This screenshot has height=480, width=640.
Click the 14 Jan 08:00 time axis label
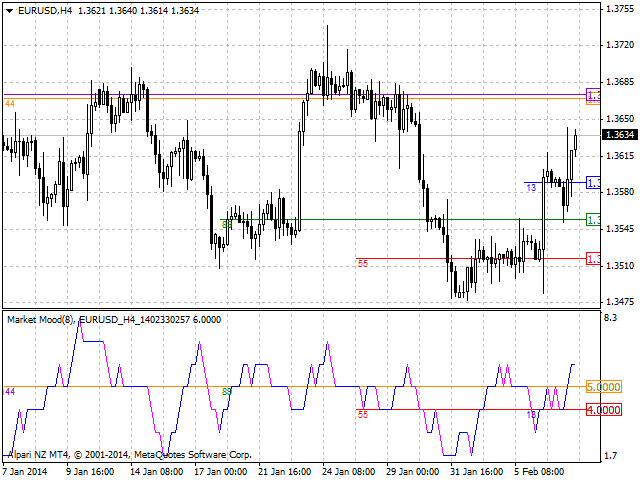pos(157,472)
